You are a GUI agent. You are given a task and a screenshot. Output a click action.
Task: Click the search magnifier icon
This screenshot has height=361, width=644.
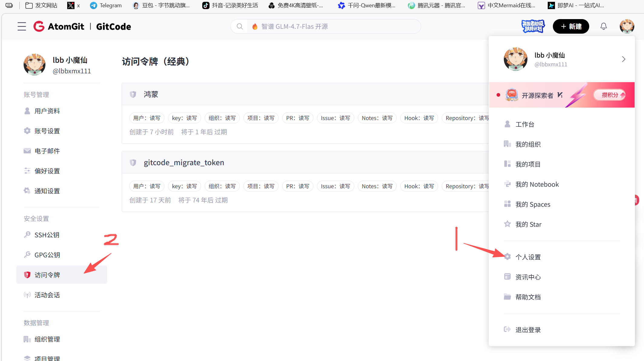[x=239, y=27]
